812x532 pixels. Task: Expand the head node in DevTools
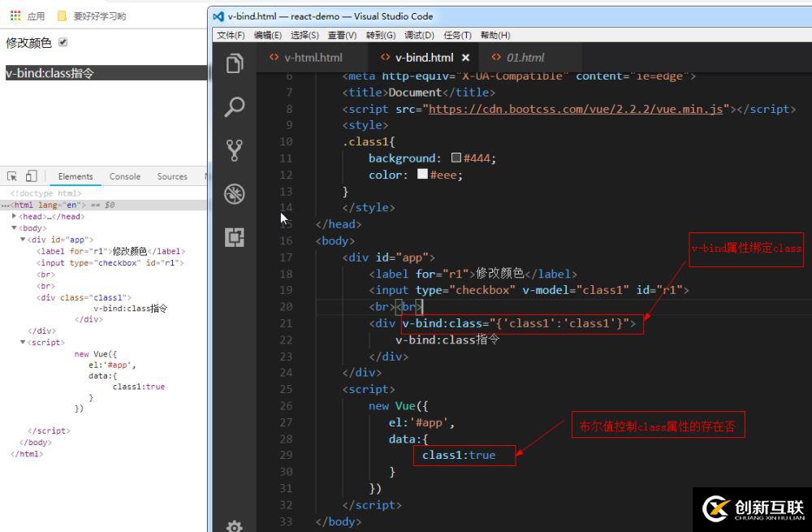[14, 216]
